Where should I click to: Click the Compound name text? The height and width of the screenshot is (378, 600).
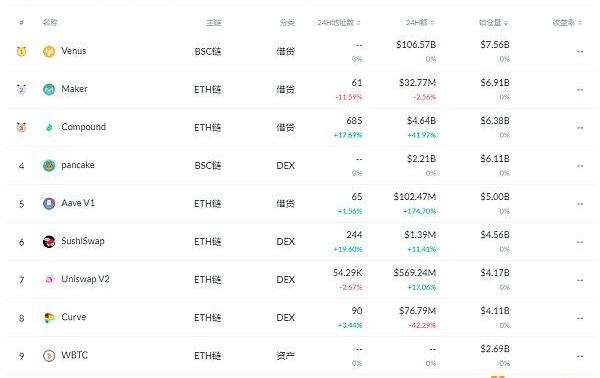tap(83, 127)
